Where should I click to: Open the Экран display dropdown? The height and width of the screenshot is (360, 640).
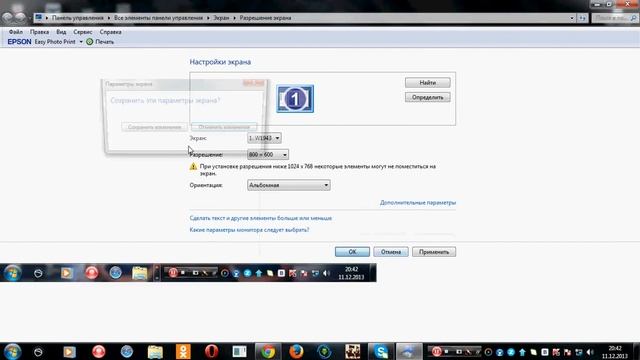(x=264, y=138)
